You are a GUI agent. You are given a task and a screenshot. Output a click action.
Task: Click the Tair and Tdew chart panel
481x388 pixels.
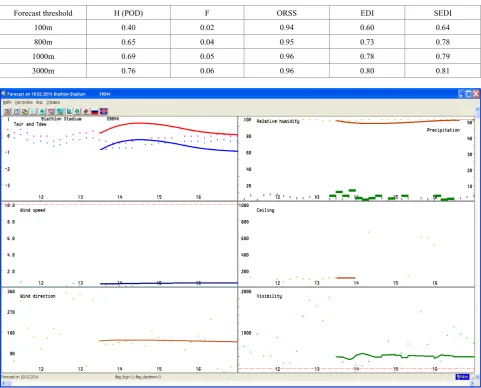[x=119, y=158]
